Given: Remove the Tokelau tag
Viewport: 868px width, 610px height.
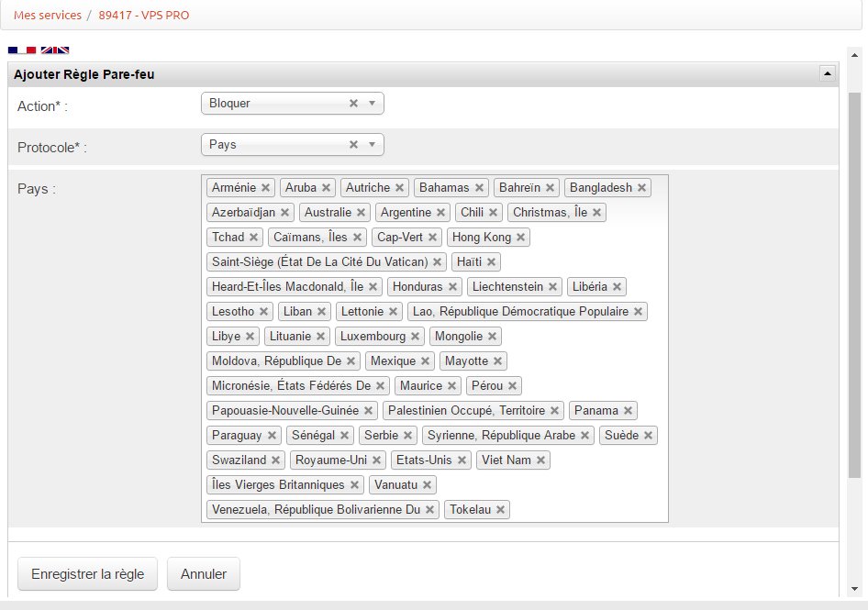Looking at the screenshot, I should (500, 510).
